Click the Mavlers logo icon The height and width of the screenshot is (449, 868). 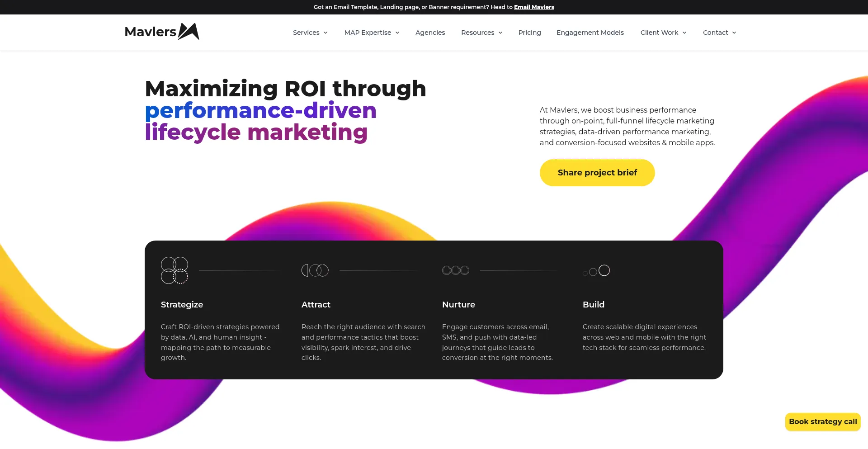189,32
